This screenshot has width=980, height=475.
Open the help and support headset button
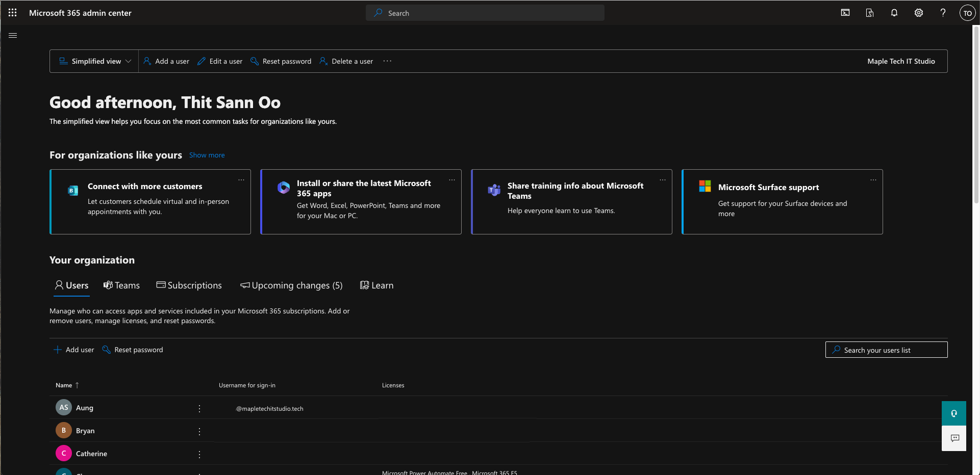pos(954,413)
